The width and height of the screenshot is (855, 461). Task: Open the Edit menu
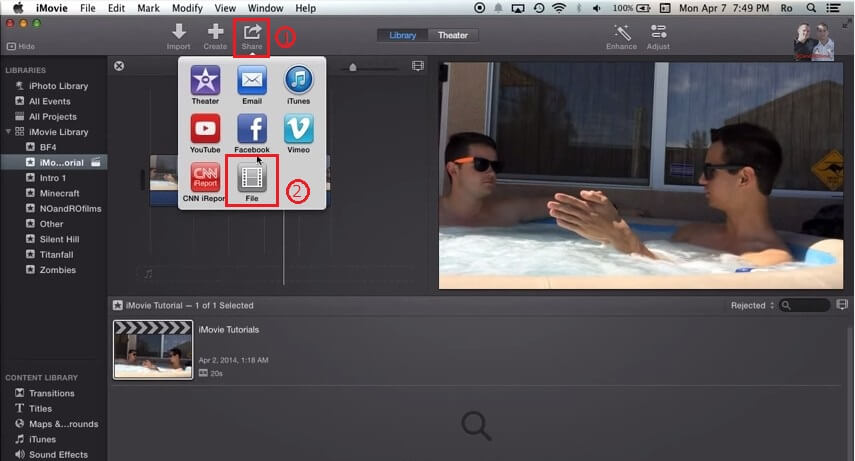pyautogui.click(x=116, y=8)
